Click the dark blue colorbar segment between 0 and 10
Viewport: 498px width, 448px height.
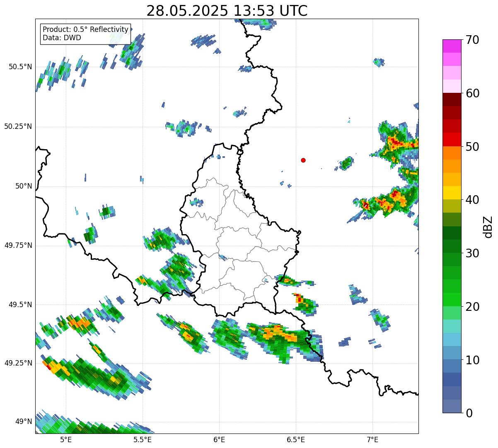pyautogui.click(x=452, y=379)
